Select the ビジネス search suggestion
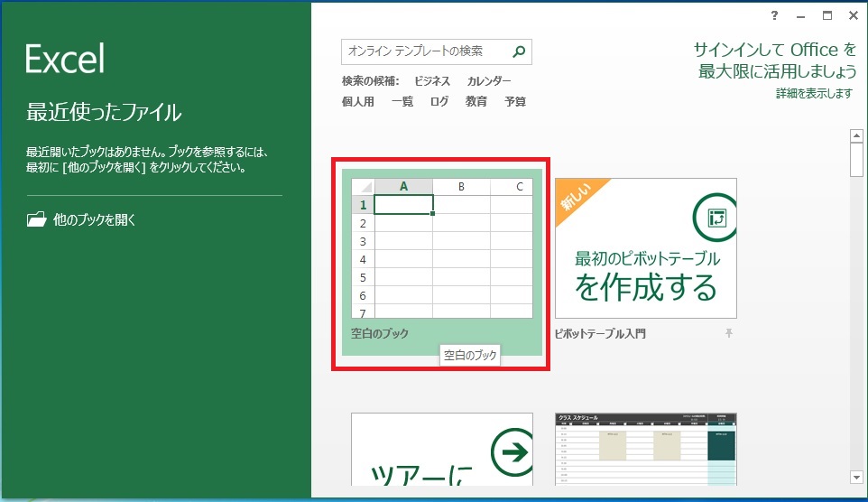 click(432, 81)
